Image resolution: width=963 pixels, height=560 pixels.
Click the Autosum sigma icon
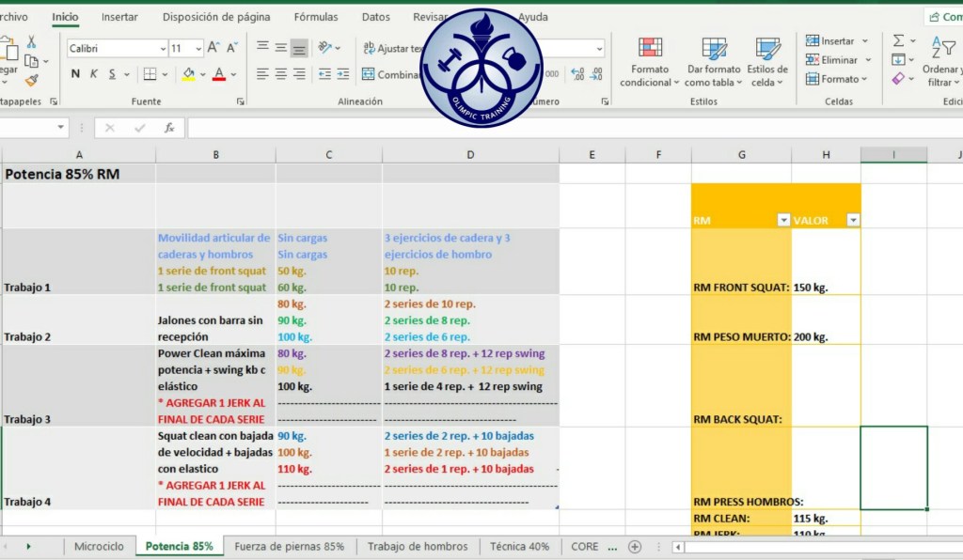click(x=898, y=41)
